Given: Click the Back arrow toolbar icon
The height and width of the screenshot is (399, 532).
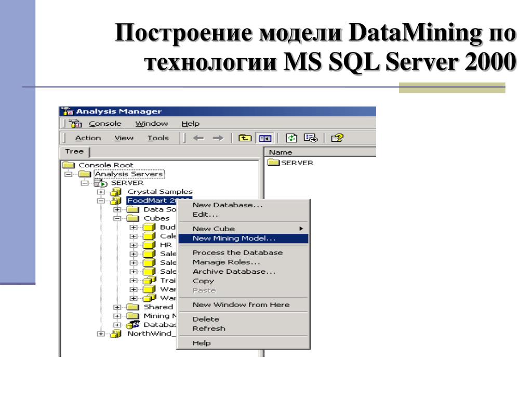Looking at the screenshot, I should click(198, 138).
